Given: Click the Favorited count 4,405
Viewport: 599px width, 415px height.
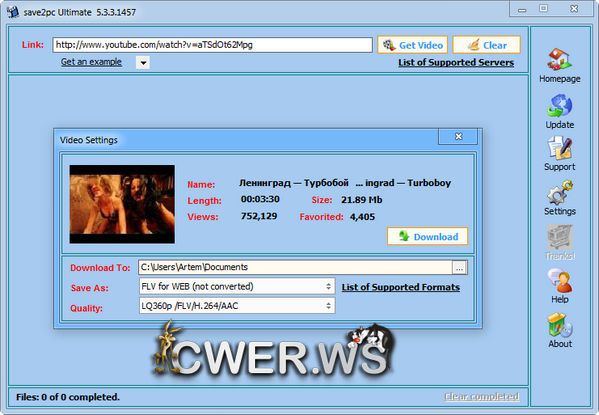Looking at the screenshot, I should click(x=362, y=217).
